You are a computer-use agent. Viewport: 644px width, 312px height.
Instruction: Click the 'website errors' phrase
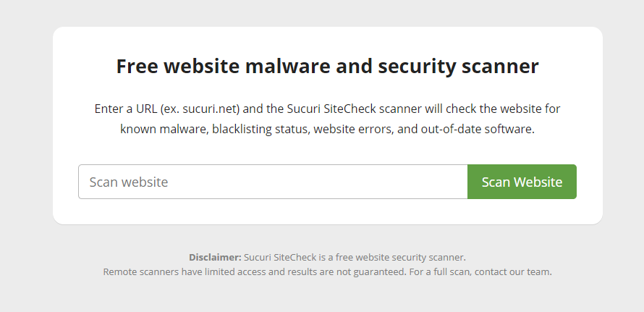click(353, 129)
